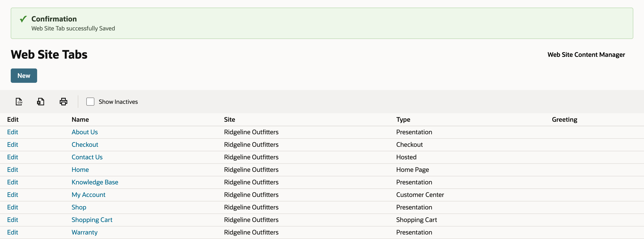Select the Home Page type cell
The height and width of the screenshot is (239, 644).
413,169
